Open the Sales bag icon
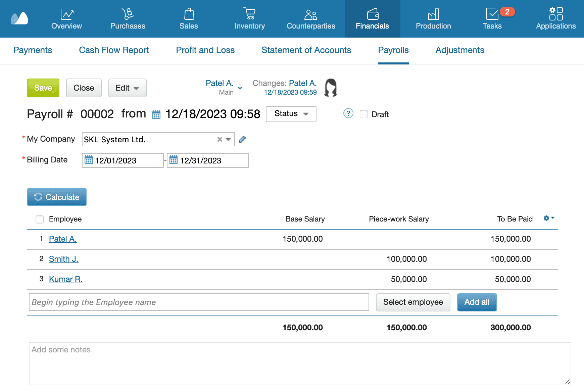The width and height of the screenshot is (584, 392). (189, 14)
